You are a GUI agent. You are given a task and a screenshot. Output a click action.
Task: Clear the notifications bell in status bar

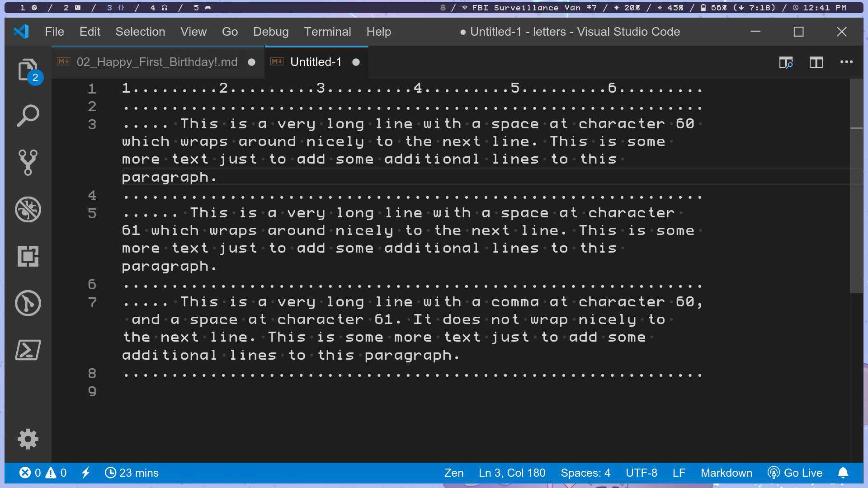tap(843, 473)
